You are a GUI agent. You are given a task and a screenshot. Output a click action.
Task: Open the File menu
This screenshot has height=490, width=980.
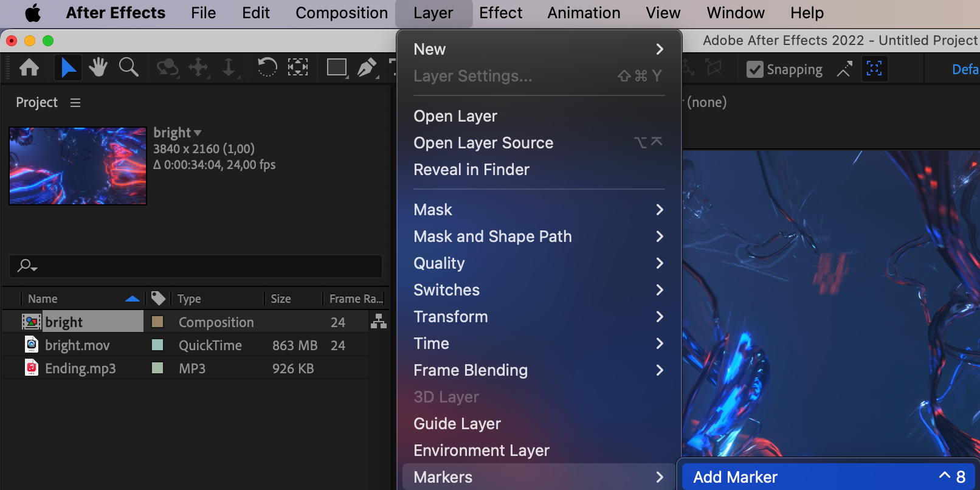point(204,13)
